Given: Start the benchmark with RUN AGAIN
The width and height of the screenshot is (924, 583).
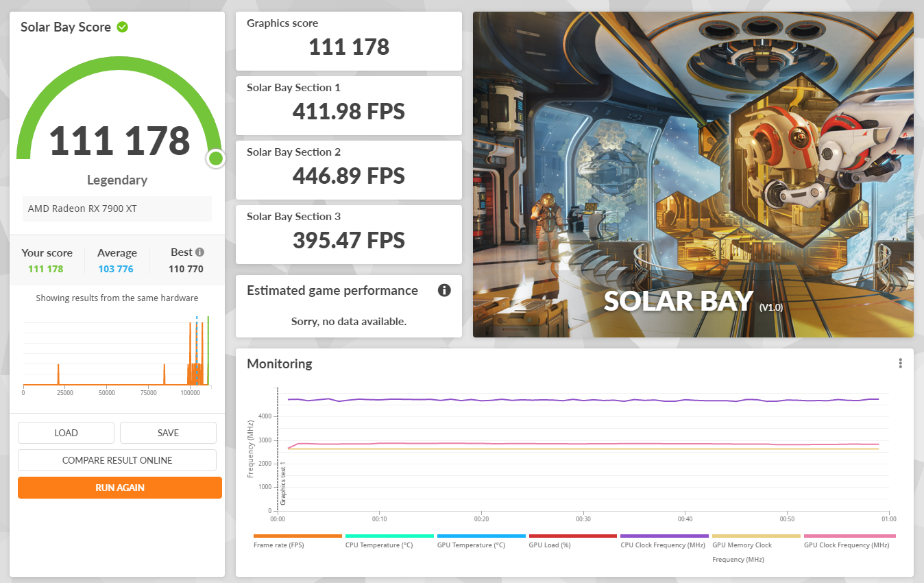Looking at the screenshot, I should click(x=120, y=488).
